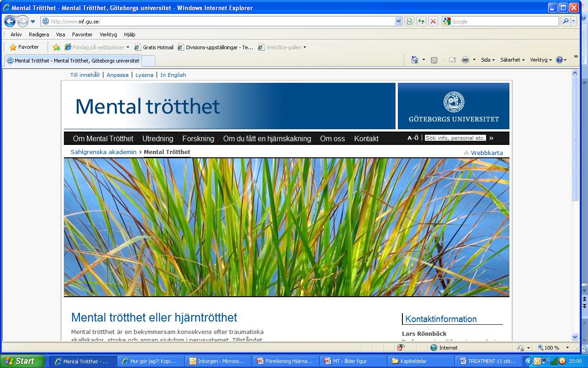Click the add to favorites bar star icon

(56, 47)
